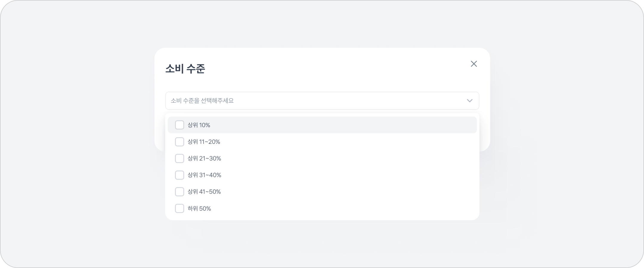This screenshot has height=268, width=644.
Task: Click the 상위 10% option label
Action: pyautogui.click(x=199, y=125)
